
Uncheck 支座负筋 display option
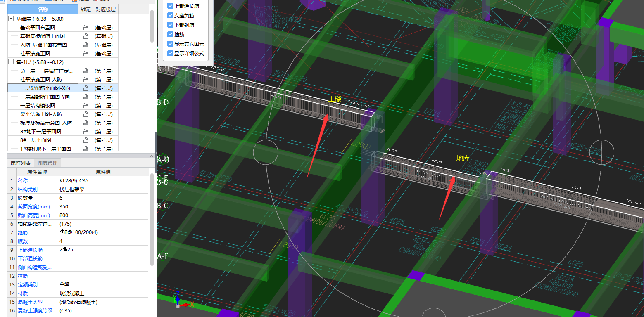coord(170,16)
